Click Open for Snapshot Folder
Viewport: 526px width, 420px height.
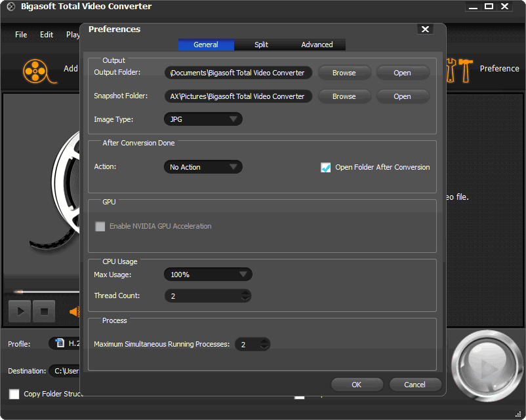tap(402, 96)
